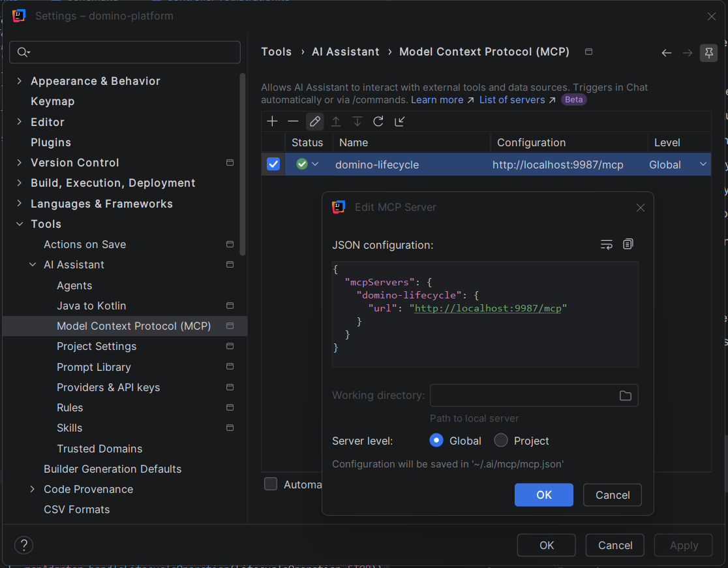This screenshot has height=568, width=728.
Task: Click the Working directory input field
Action: coord(534,396)
